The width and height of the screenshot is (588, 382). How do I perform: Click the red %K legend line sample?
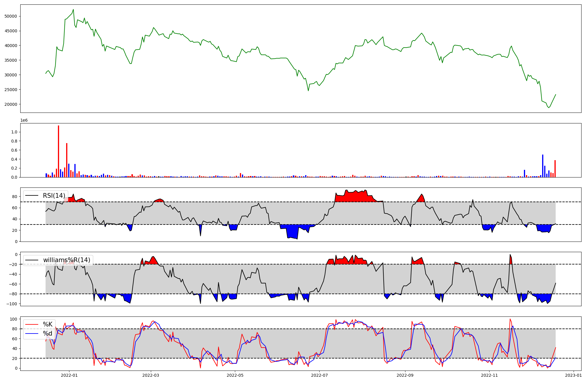click(32, 324)
